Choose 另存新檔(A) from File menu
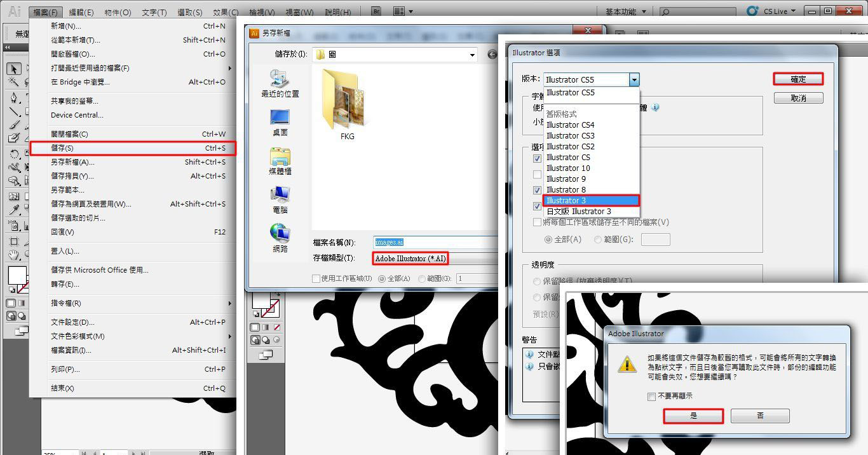Screen dimensions: 868x455 pos(133,162)
